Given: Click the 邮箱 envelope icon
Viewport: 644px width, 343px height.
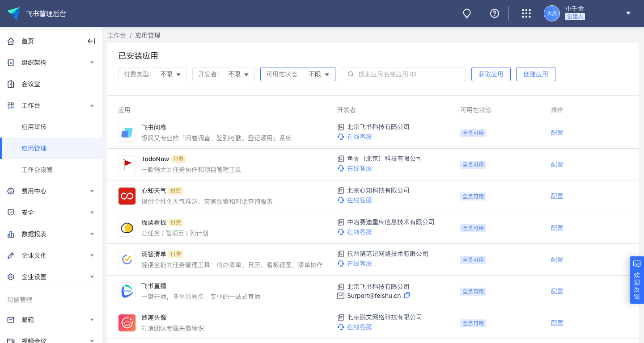Looking at the screenshot, I should point(11,320).
